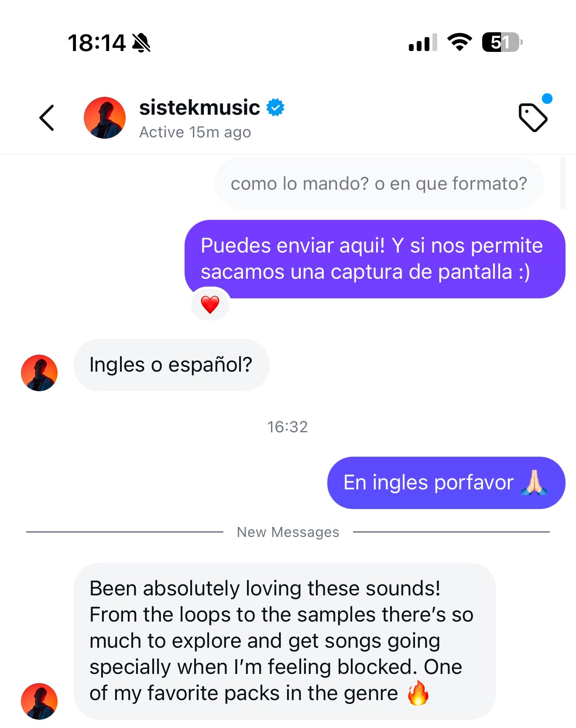Tap the fire emoji in the last message

pos(418,694)
